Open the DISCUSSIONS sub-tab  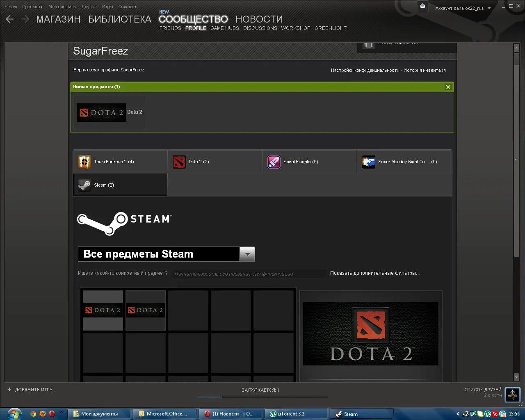[260, 28]
